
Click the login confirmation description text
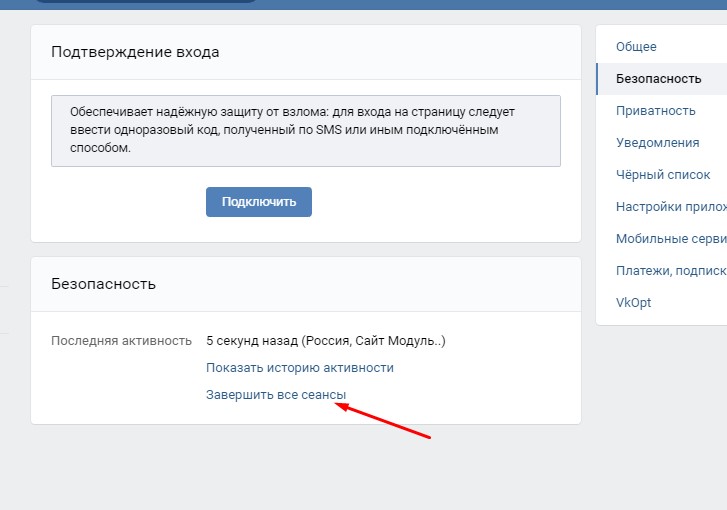[293, 130]
